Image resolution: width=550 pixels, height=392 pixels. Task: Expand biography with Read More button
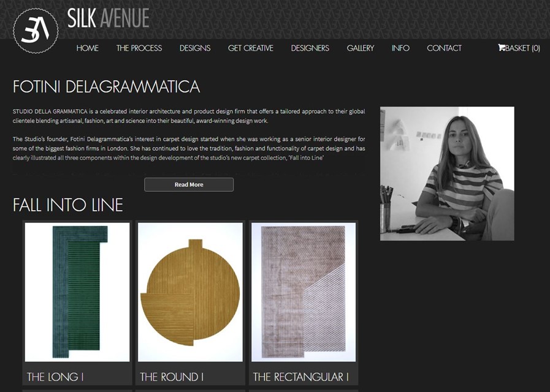pos(189,184)
